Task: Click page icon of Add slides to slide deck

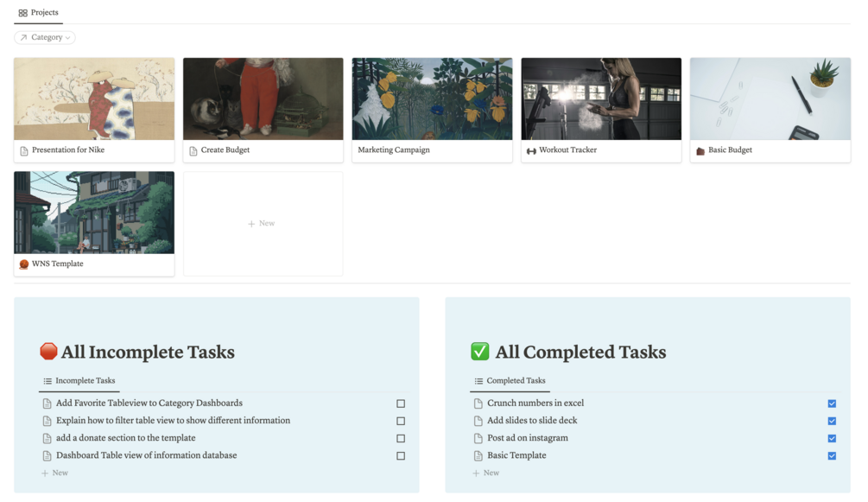Action: [478, 421]
